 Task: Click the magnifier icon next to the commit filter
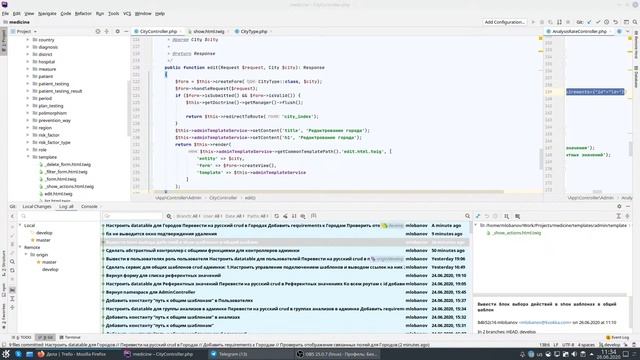[x=169, y=216]
